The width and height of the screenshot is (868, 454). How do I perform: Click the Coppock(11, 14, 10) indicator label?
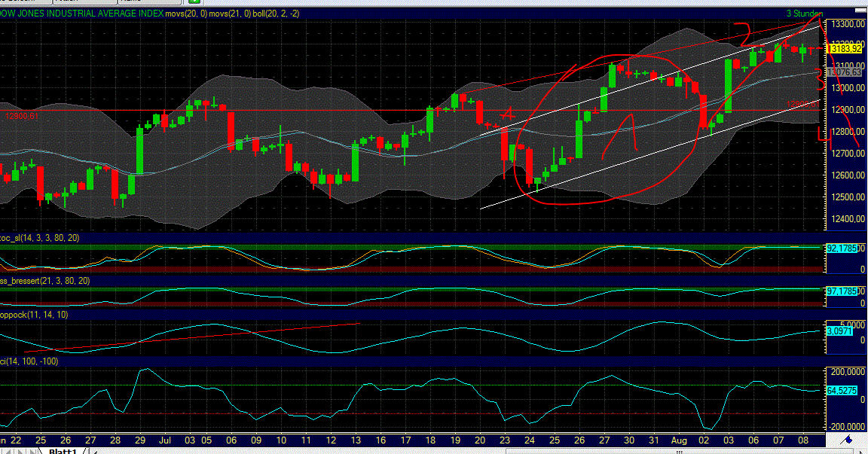click(x=32, y=315)
